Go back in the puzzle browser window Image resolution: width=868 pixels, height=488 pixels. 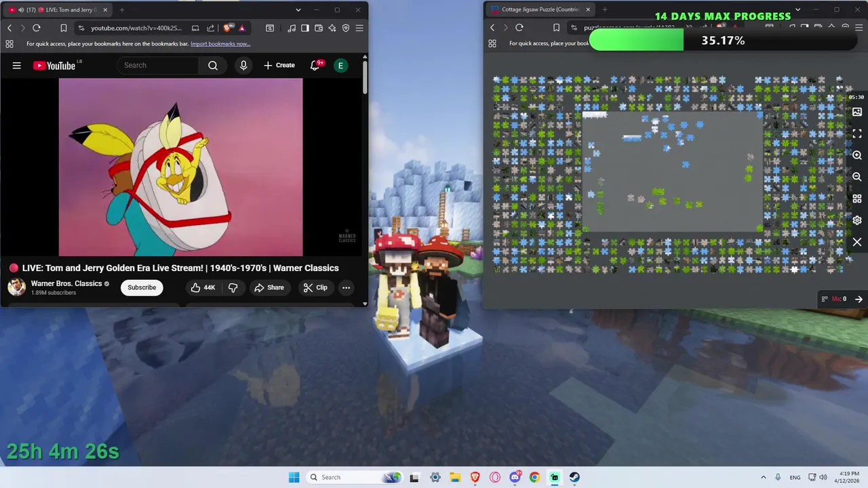coord(492,28)
